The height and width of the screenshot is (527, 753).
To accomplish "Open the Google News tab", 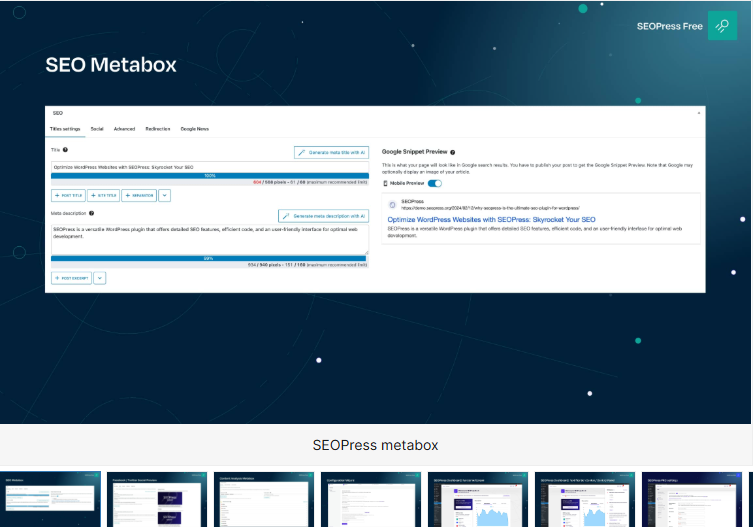I will click(x=194, y=129).
